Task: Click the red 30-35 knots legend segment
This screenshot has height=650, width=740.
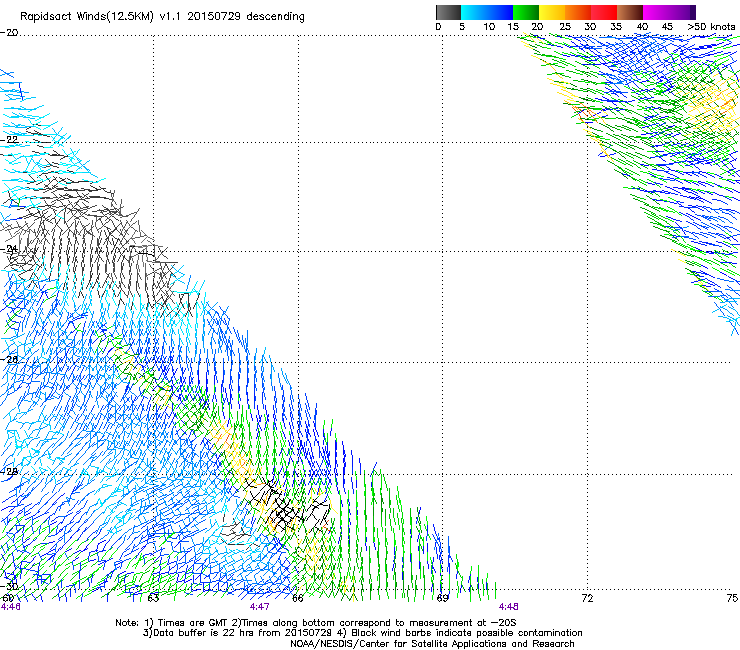Action: [604, 12]
